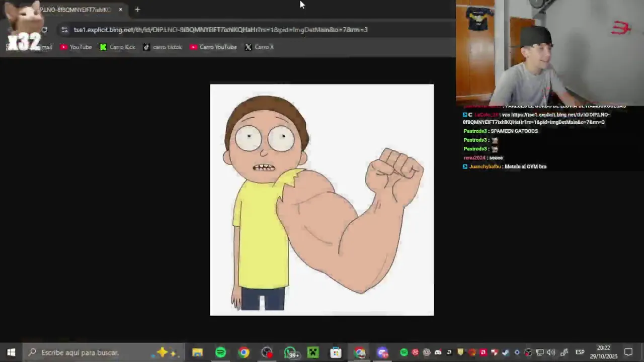Open the purple app icon on the taskbar
644x362 pixels.
[382, 352]
